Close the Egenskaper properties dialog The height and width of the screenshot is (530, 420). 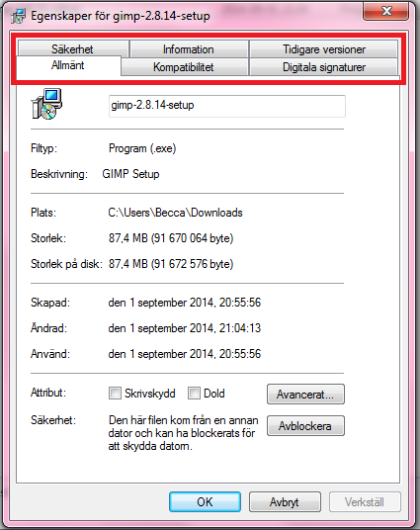tap(385, 11)
